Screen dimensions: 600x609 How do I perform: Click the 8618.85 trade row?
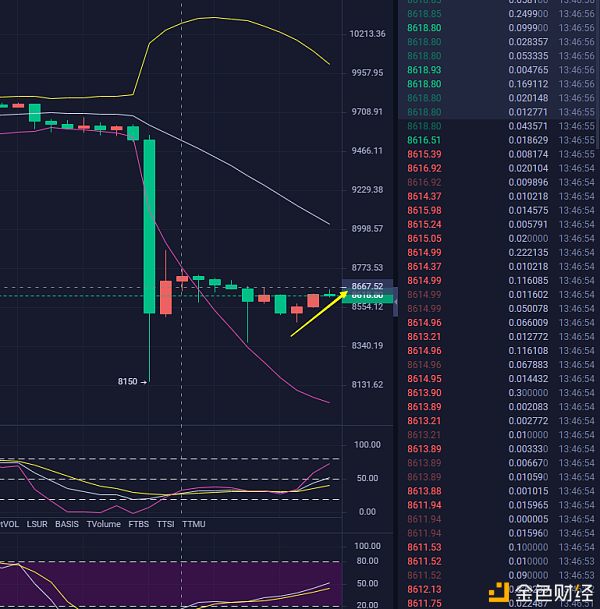coord(499,14)
